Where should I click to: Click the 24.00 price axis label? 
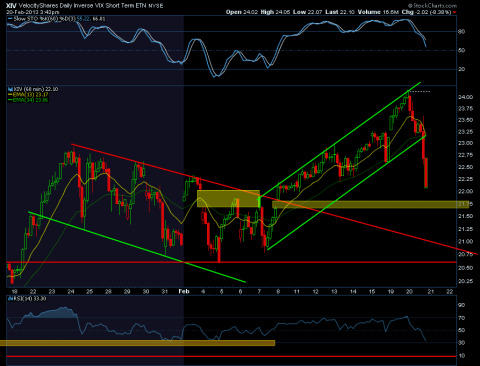[x=465, y=97]
